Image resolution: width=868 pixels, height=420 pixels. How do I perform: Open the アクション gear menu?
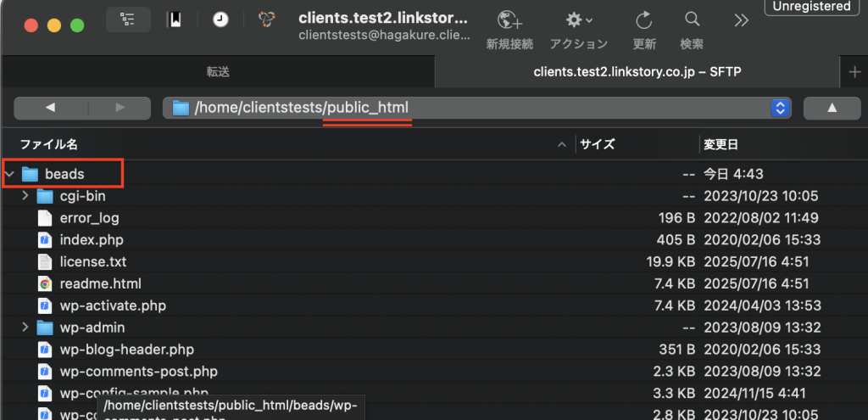point(579,20)
